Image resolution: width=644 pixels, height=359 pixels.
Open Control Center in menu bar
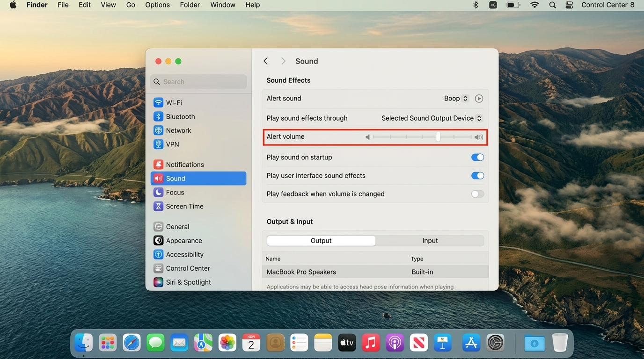click(570, 5)
